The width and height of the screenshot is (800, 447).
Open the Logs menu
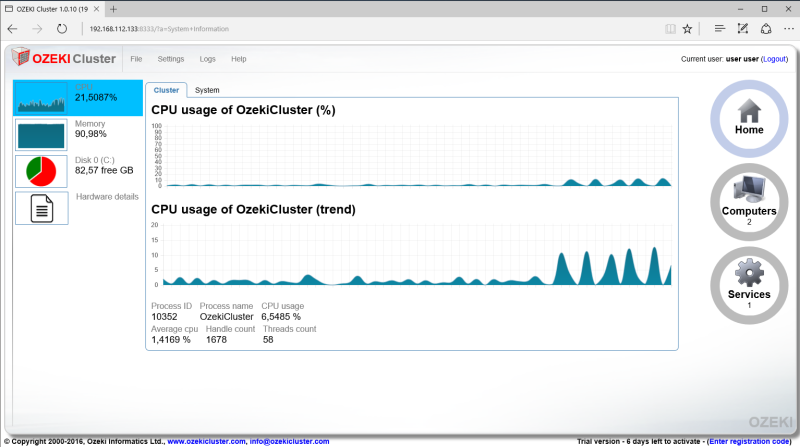(208, 59)
